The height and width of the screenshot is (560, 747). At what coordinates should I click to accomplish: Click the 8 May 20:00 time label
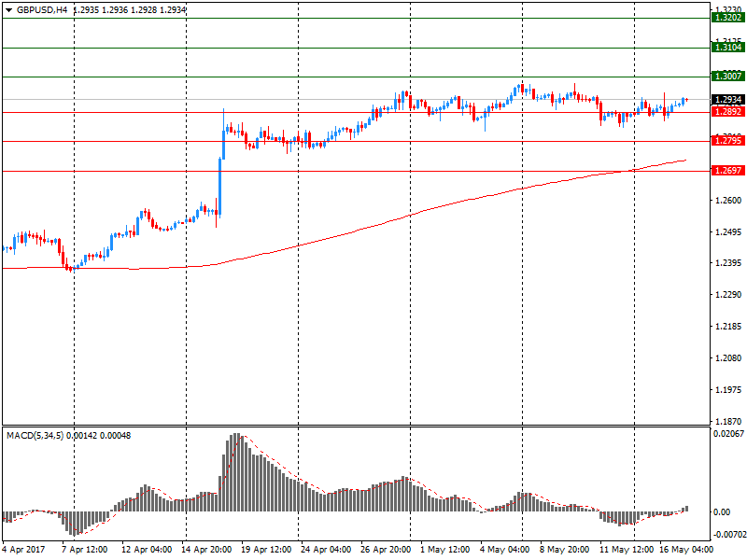click(565, 550)
